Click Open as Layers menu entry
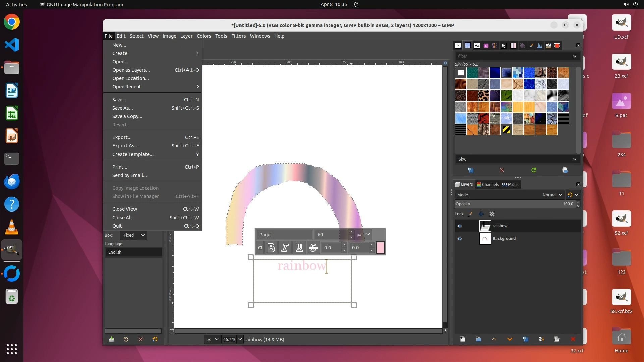644x362 pixels. [131, 70]
